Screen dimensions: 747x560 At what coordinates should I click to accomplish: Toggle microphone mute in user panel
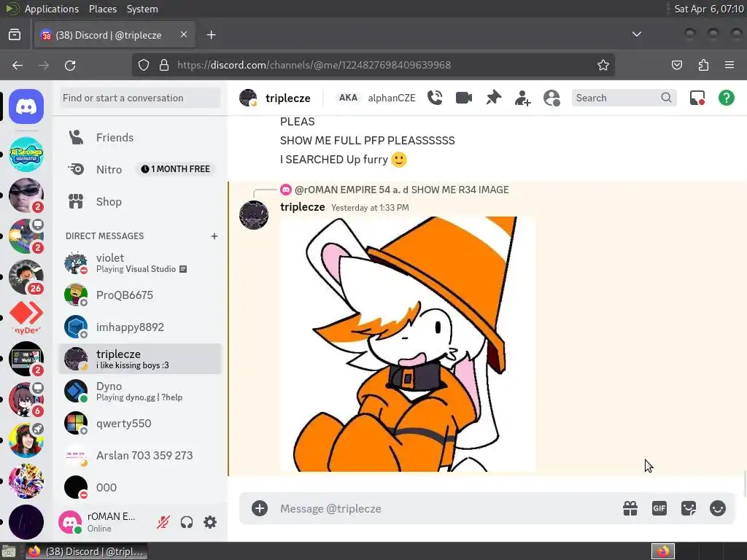pos(163,522)
